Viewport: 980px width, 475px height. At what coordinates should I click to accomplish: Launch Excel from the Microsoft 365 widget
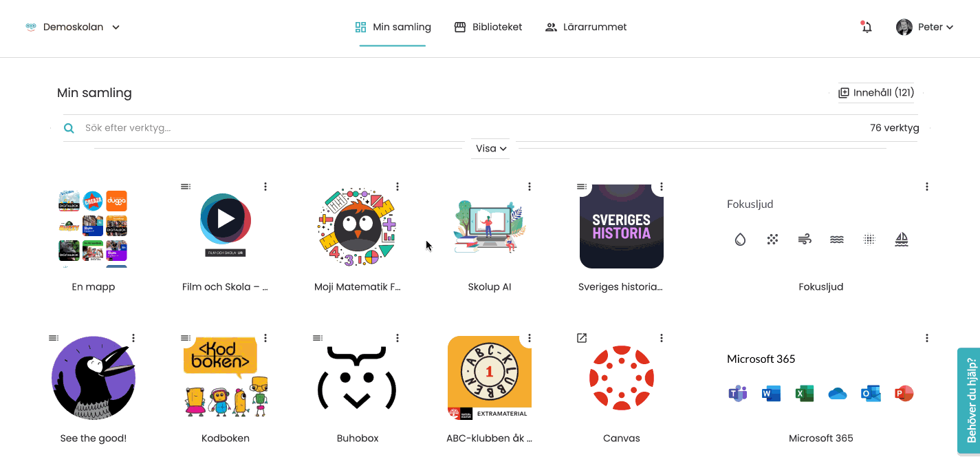coord(805,394)
